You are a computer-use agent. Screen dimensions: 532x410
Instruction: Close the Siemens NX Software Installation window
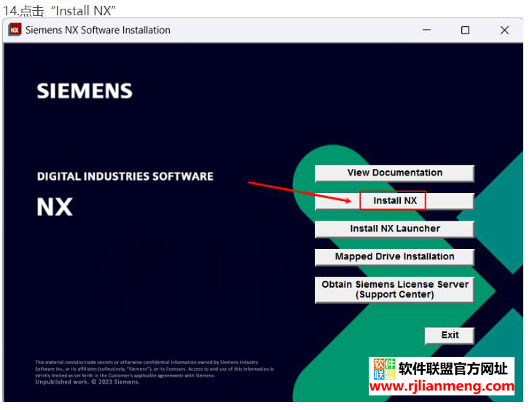coord(504,30)
